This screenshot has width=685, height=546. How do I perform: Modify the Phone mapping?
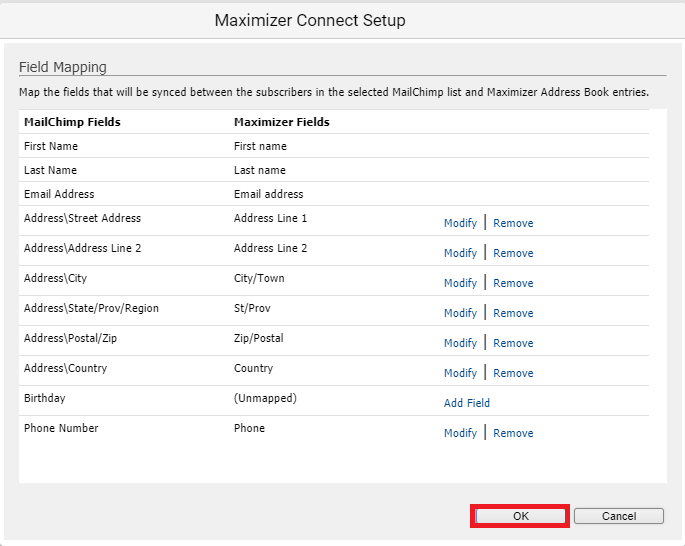[x=460, y=433]
